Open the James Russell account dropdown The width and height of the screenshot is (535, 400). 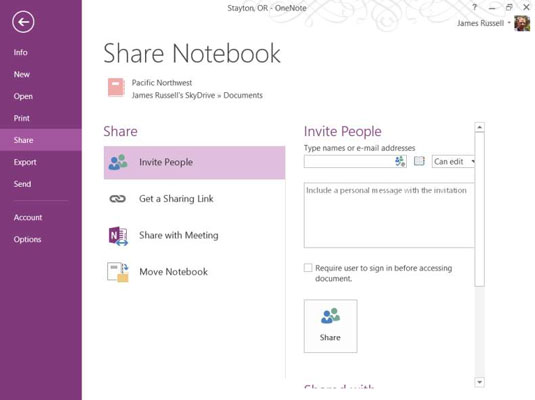[x=484, y=23]
